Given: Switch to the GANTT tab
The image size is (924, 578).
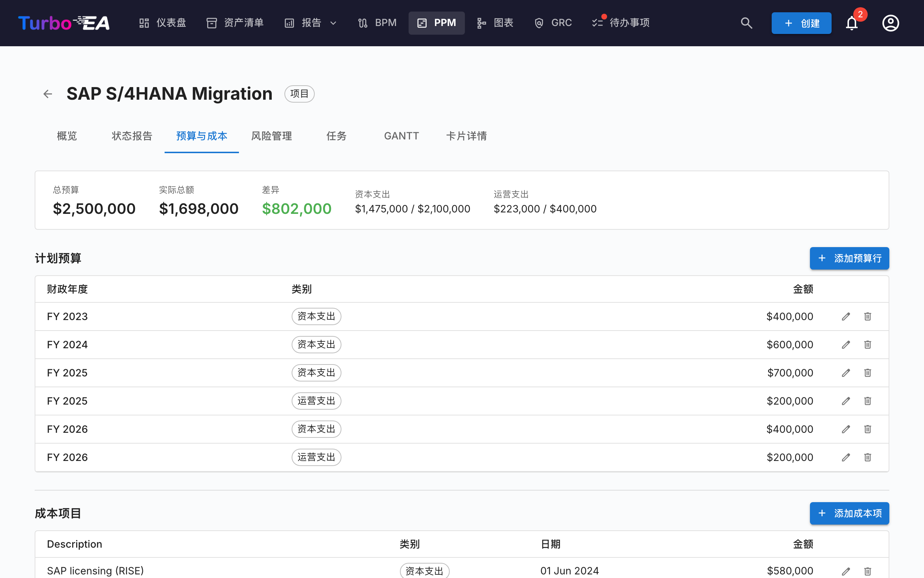Looking at the screenshot, I should (401, 136).
